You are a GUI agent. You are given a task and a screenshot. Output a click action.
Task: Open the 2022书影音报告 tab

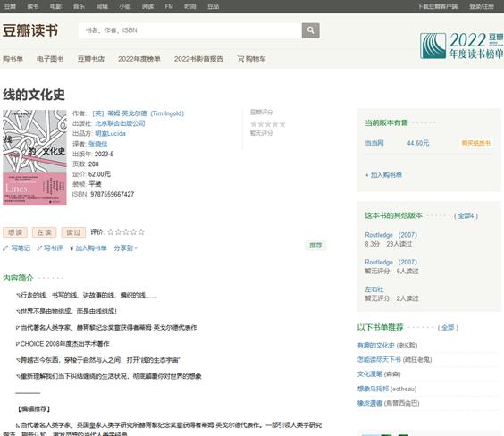(x=198, y=59)
